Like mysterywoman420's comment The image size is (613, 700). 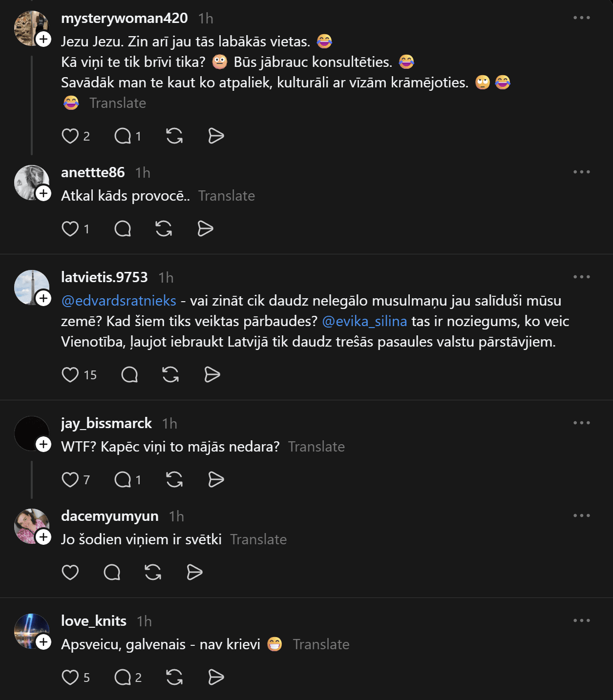coord(70,136)
